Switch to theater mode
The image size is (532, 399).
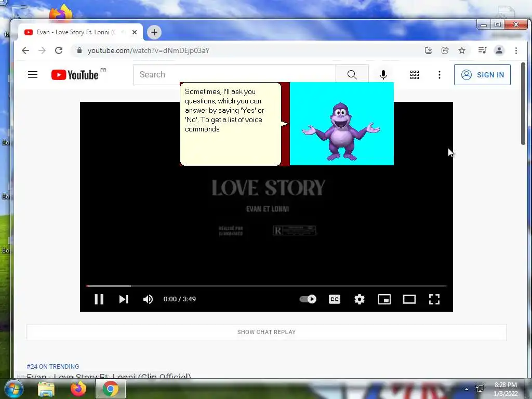409,299
